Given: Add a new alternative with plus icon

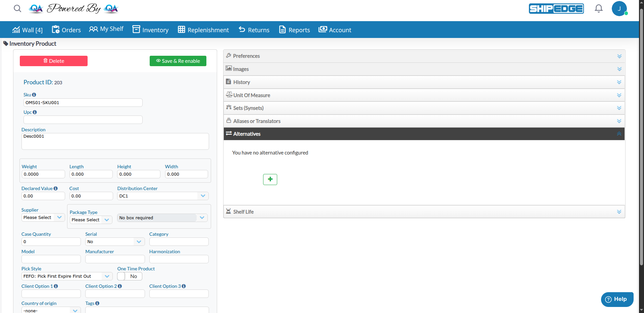Looking at the screenshot, I should [270, 179].
